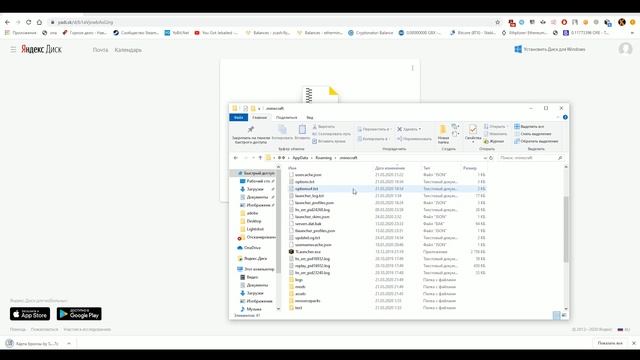Click Скопировать путь in the ribbon

click(x=331, y=134)
